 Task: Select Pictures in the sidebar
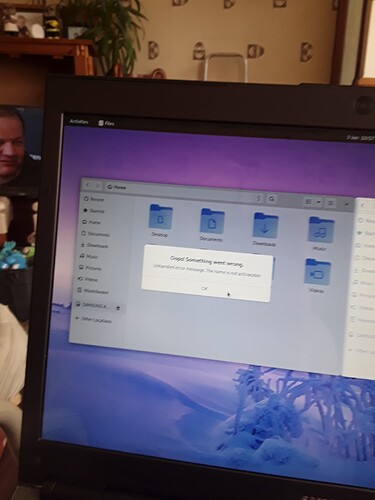click(x=90, y=268)
